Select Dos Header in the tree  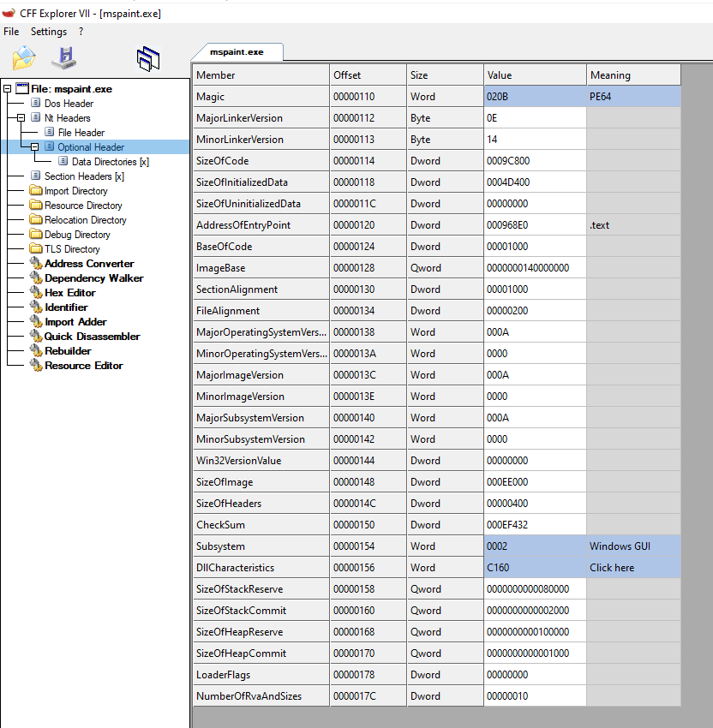[x=69, y=103]
